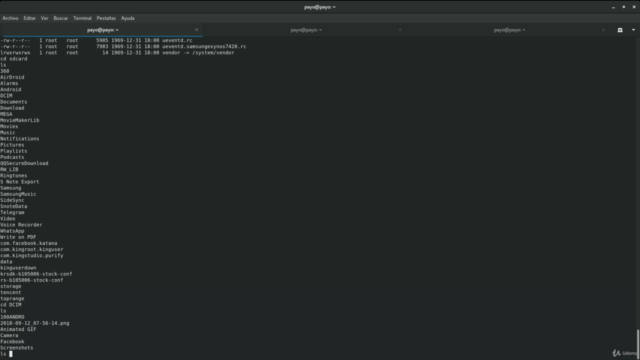
Task: Click the text 'com.kingstudio.purify'
Action: tap(32, 256)
